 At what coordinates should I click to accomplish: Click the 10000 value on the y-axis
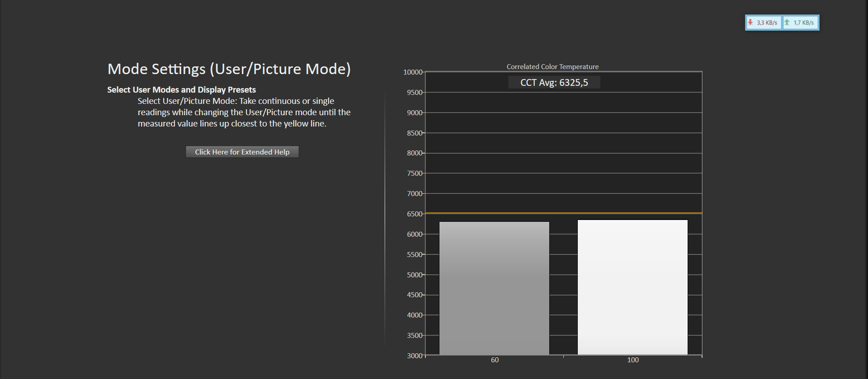point(413,72)
